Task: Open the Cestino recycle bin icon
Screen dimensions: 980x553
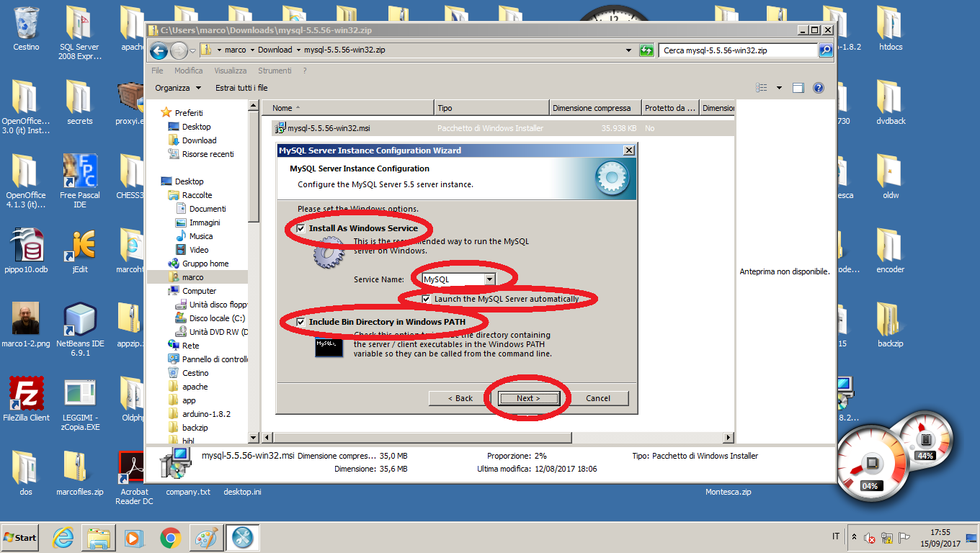Action: [26, 23]
